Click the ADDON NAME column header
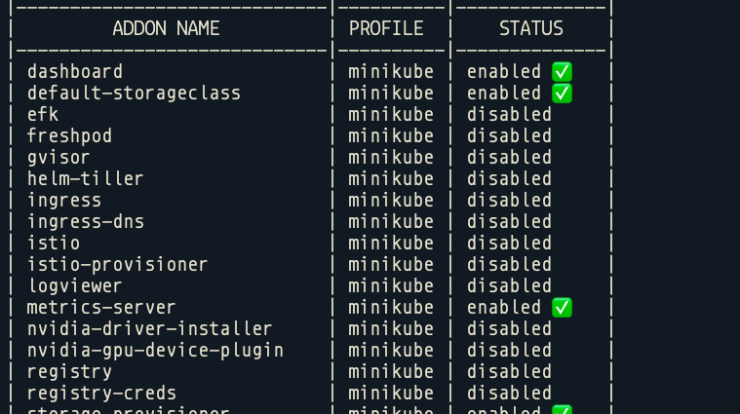740x414 pixels. [x=166, y=28]
